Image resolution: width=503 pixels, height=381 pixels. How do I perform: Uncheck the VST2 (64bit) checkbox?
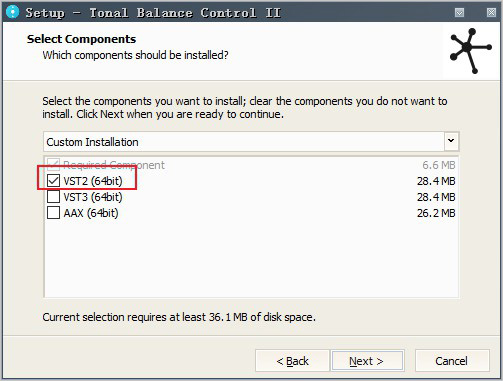pyautogui.click(x=53, y=181)
